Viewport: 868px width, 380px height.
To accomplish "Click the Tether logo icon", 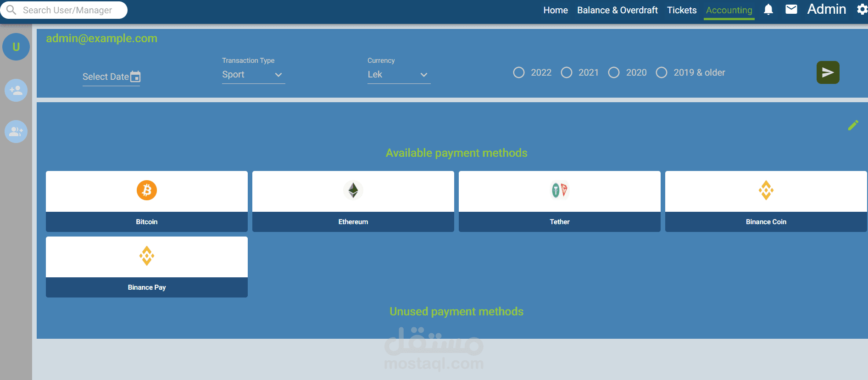I will [x=560, y=190].
